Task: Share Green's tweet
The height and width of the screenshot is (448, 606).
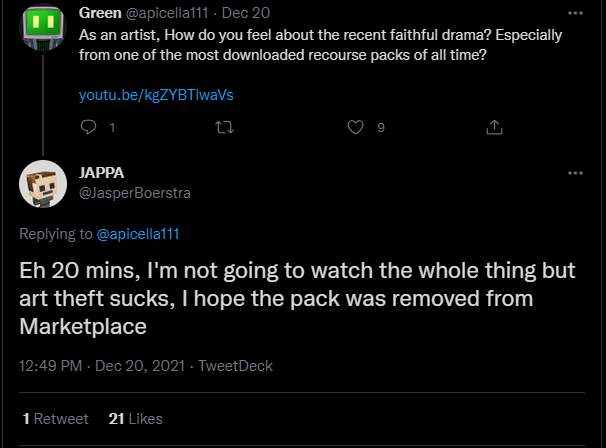Action: tap(493, 127)
